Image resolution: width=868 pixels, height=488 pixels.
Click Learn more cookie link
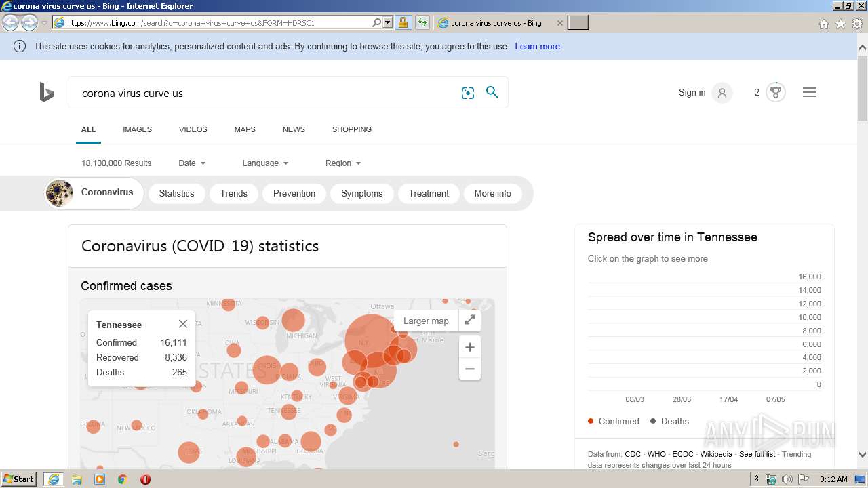coord(537,46)
